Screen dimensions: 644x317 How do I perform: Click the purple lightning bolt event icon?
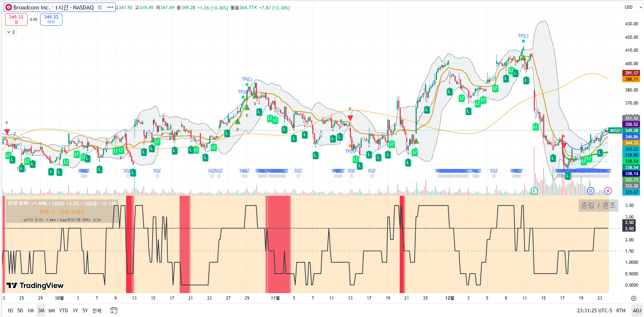coord(608,191)
